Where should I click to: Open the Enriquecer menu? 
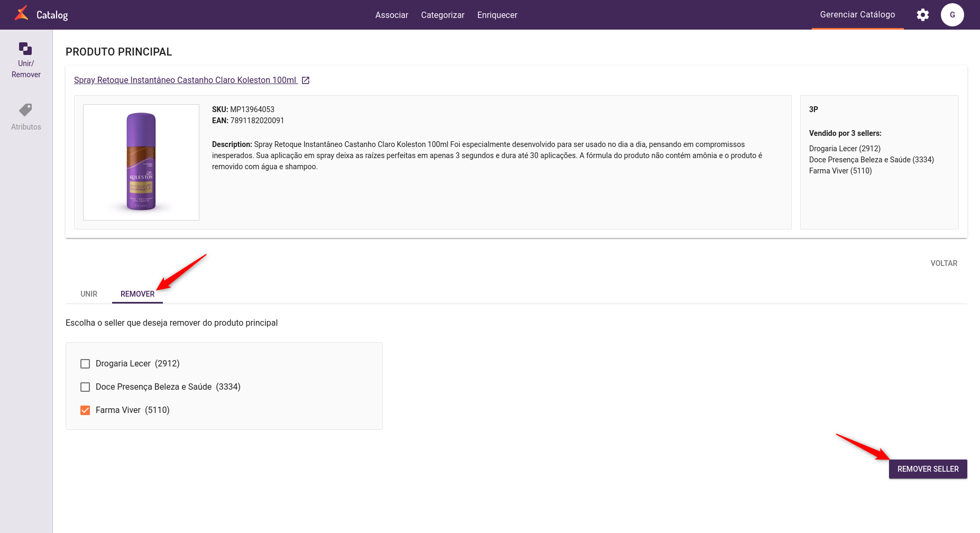pos(497,15)
